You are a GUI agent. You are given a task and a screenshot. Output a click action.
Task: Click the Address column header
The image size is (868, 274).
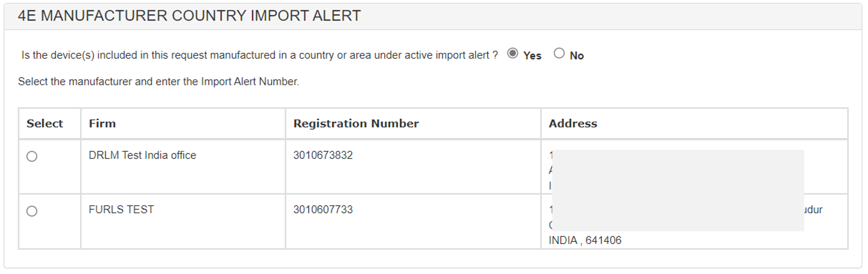coord(573,124)
